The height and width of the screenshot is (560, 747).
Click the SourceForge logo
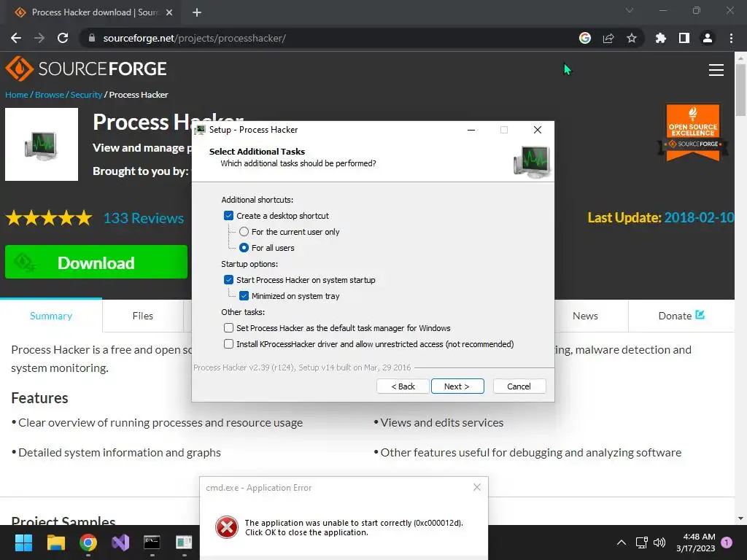click(86, 69)
